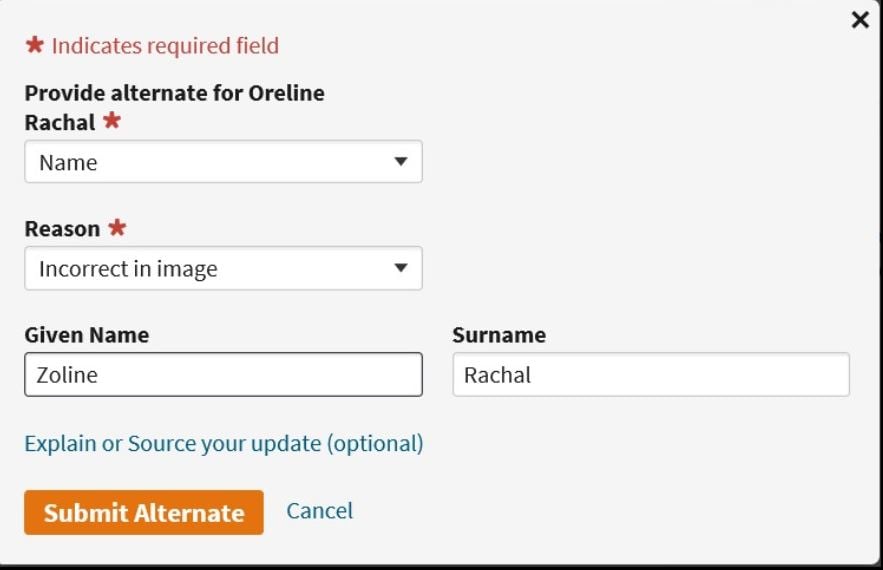This screenshot has width=883, height=570.
Task: Click the required star next to Rachal
Action: [x=112, y=119]
